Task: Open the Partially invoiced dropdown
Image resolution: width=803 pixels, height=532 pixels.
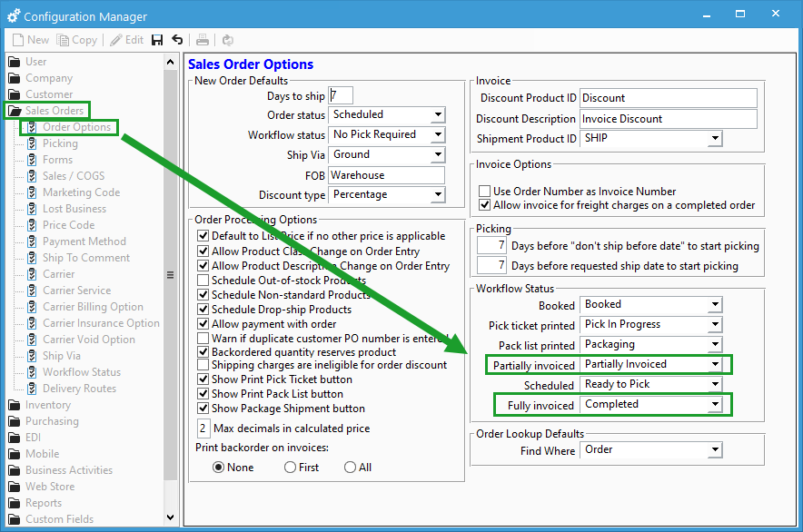Action: tap(715, 365)
